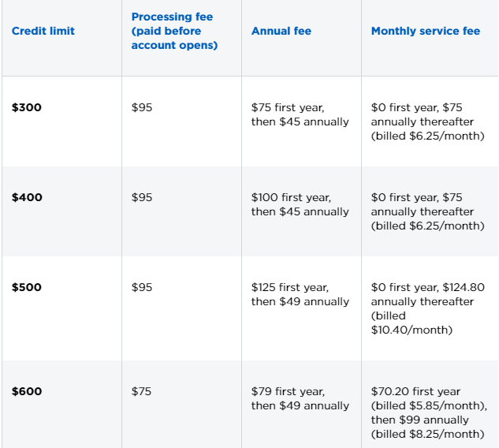The image size is (499, 448).
Task: Click the Credit limit column header
Action: [x=43, y=31]
